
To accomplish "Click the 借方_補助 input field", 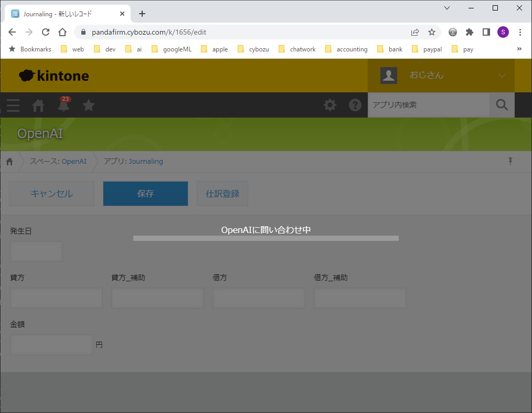I will coord(360,298).
